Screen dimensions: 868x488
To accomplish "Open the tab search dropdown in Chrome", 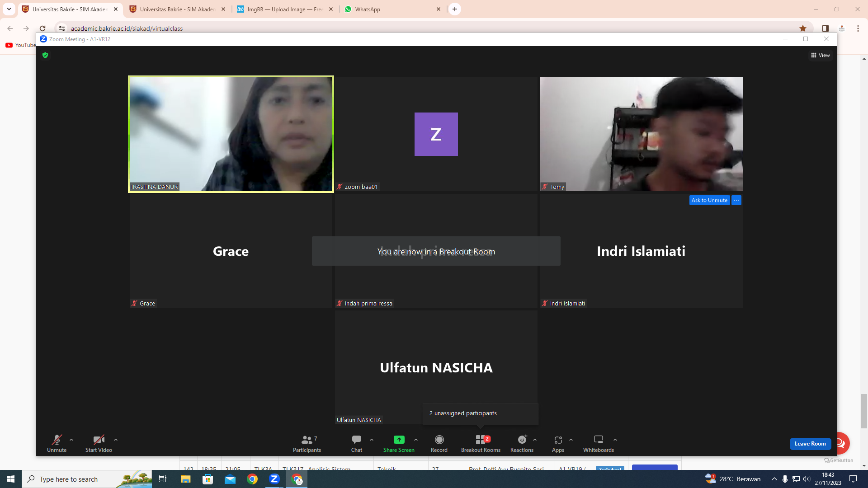I will click(x=9, y=9).
